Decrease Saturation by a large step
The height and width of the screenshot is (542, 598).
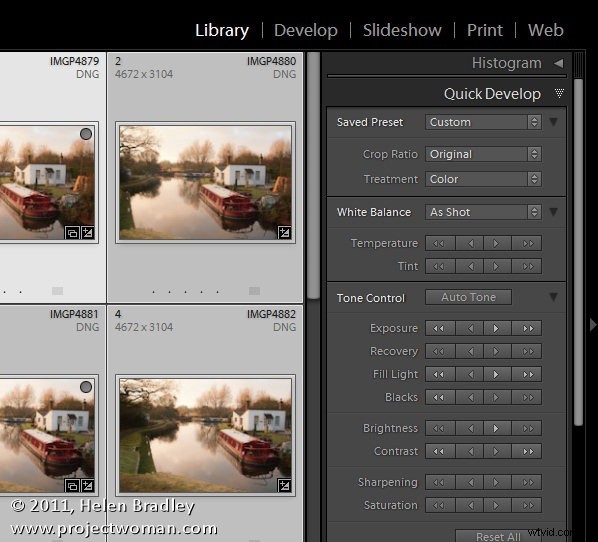tap(440, 505)
